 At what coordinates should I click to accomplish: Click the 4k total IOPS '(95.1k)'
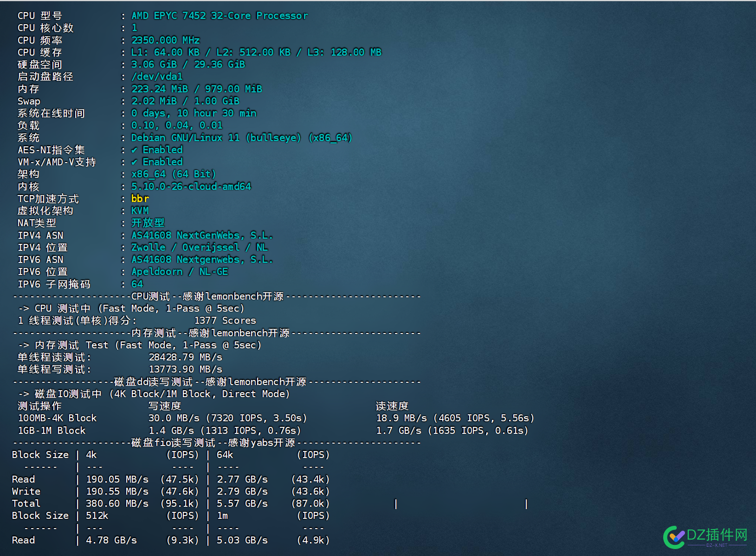180,504
